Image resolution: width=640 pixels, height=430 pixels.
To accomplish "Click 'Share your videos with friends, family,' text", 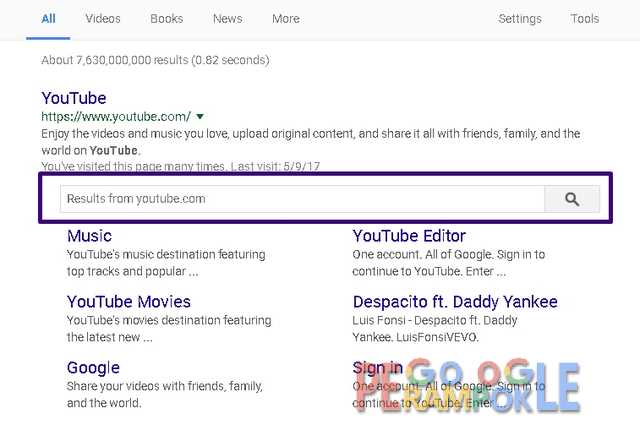I will point(165,386).
